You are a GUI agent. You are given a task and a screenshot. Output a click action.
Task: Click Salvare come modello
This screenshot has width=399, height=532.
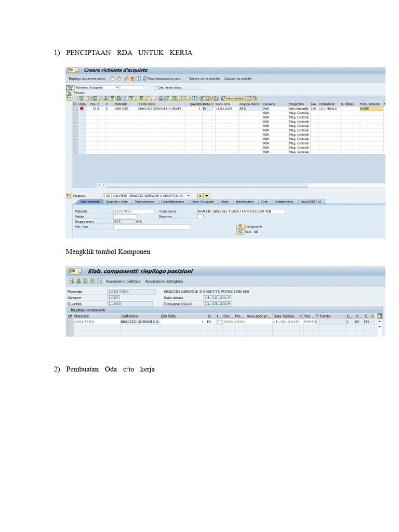pos(204,79)
